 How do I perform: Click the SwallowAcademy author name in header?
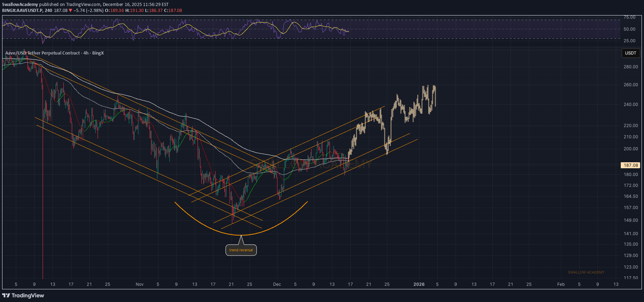pyautogui.click(x=20, y=5)
